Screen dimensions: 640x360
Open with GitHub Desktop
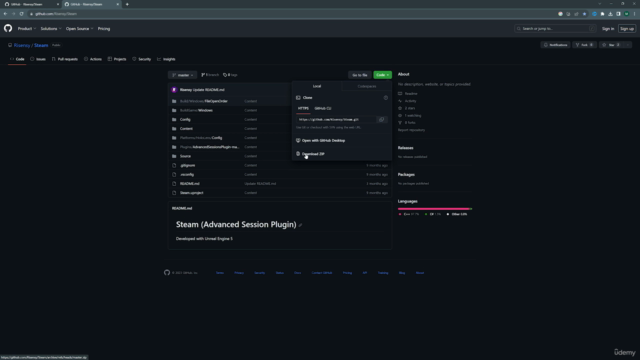323,140
